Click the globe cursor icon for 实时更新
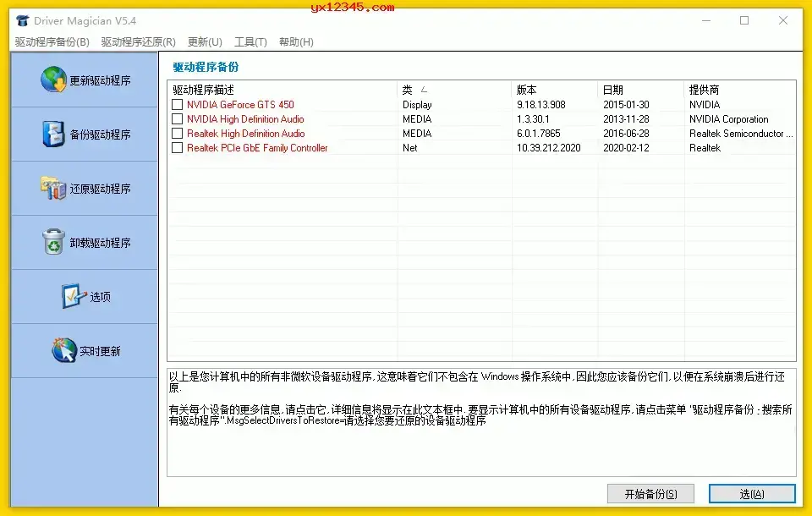This screenshot has height=516, width=812. [x=64, y=350]
